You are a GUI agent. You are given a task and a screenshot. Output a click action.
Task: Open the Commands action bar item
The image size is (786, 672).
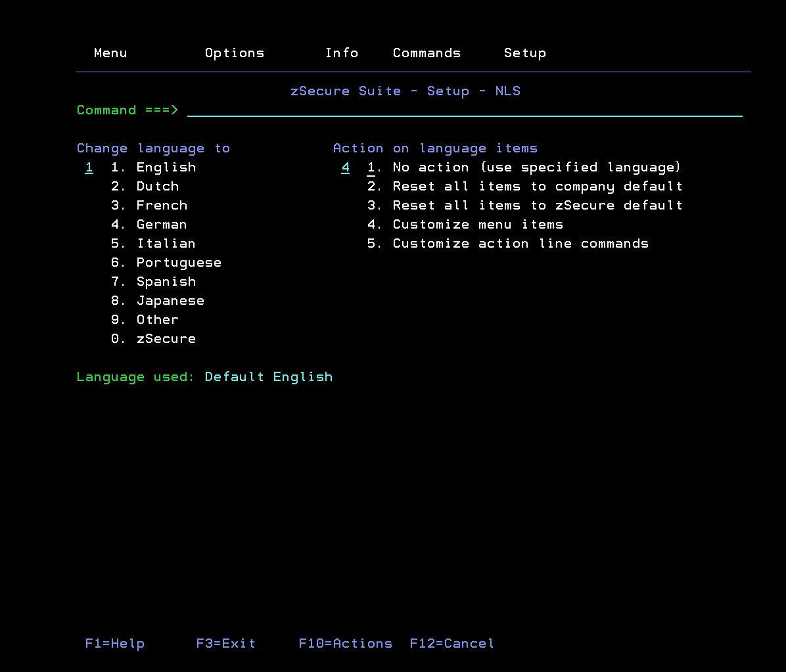(427, 53)
